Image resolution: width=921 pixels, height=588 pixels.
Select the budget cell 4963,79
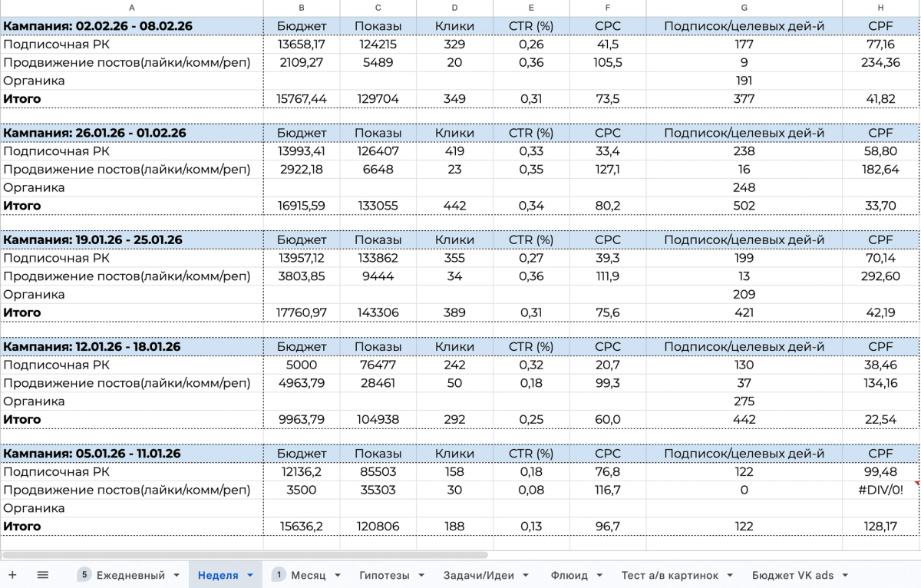point(302,383)
